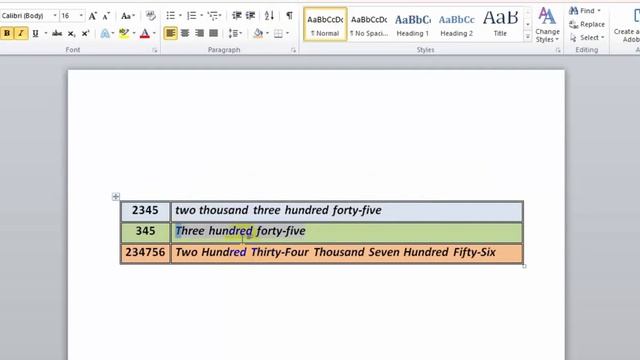
Task: Toggle Show/Hide paragraph marks
Action: [289, 16]
